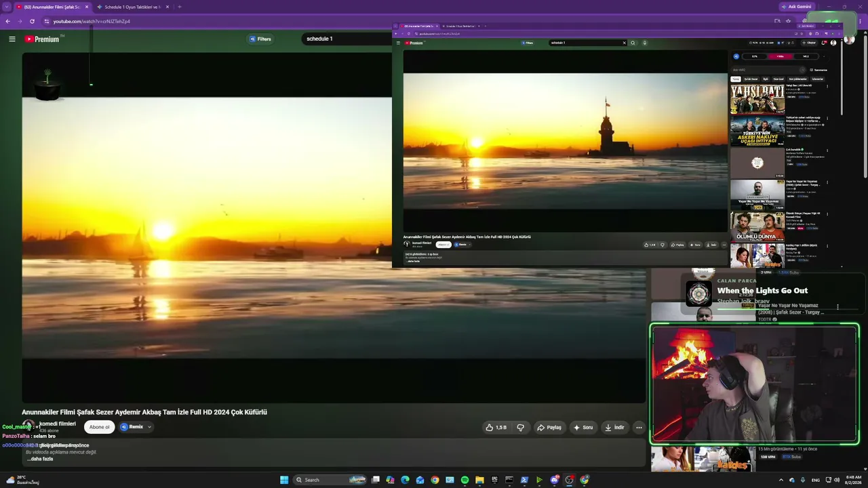
Task: Clear the search box in the inset window
Action: click(625, 43)
